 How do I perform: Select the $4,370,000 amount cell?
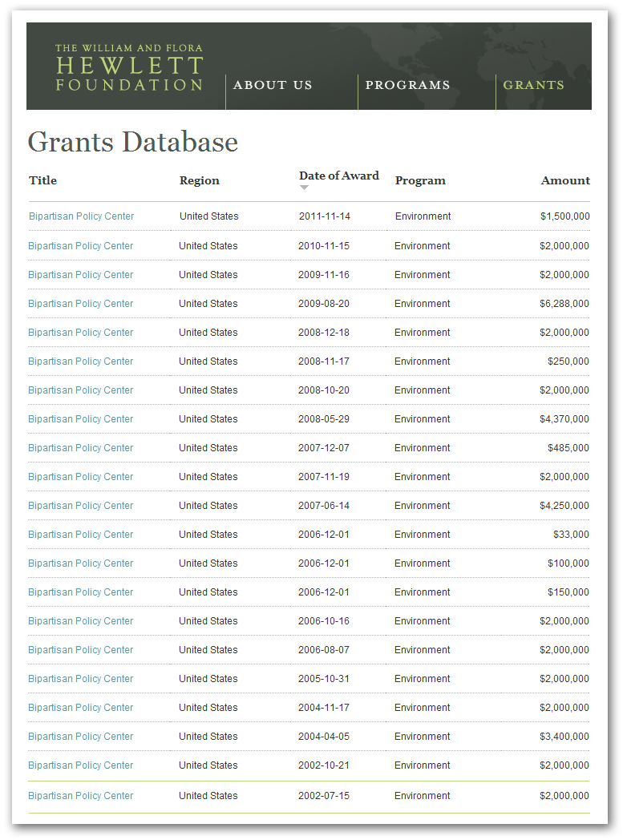(564, 419)
